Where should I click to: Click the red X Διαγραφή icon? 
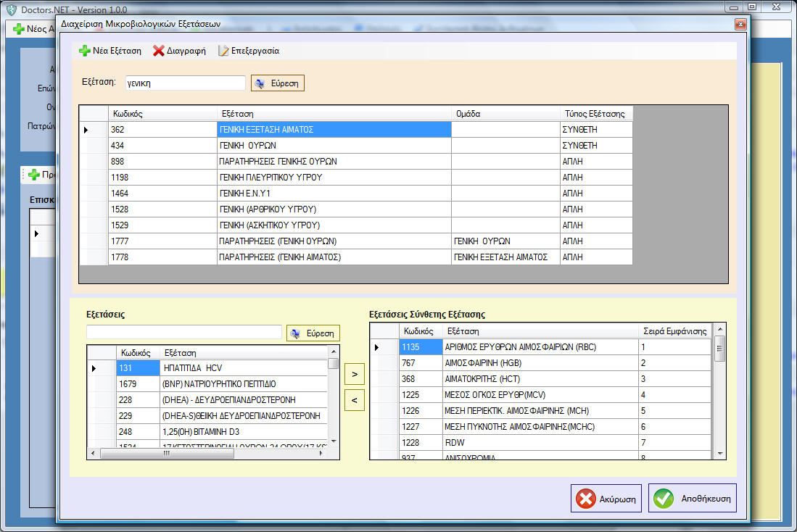tap(159, 51)
